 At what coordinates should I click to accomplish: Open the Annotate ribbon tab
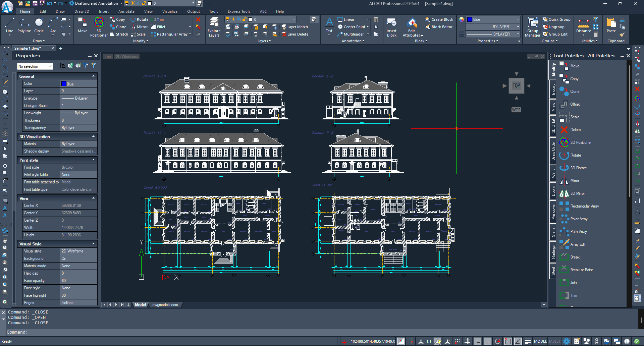tap(126, 11)
